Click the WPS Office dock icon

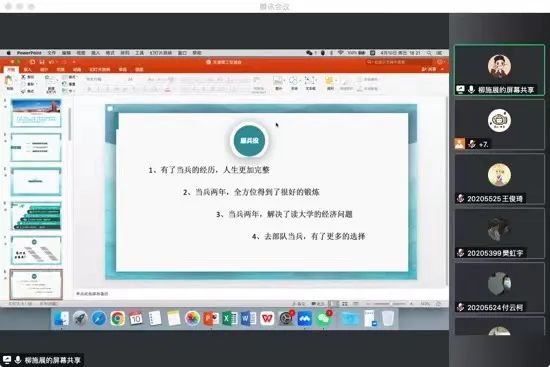267,319
